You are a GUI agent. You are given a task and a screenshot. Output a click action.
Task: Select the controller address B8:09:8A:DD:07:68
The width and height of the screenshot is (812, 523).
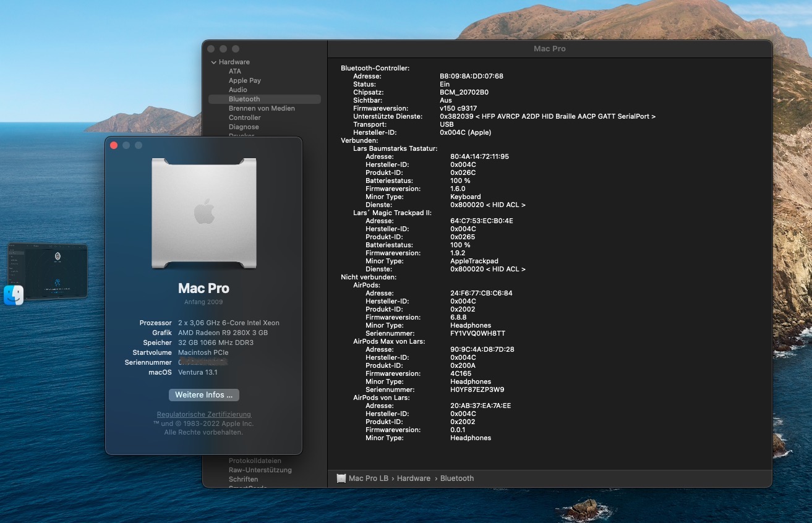(471, 76)
